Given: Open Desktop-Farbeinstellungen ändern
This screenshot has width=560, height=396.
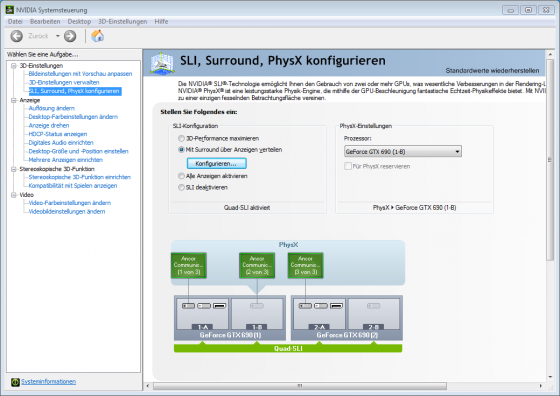Looking at the screenshot, I should pos(73,117).
